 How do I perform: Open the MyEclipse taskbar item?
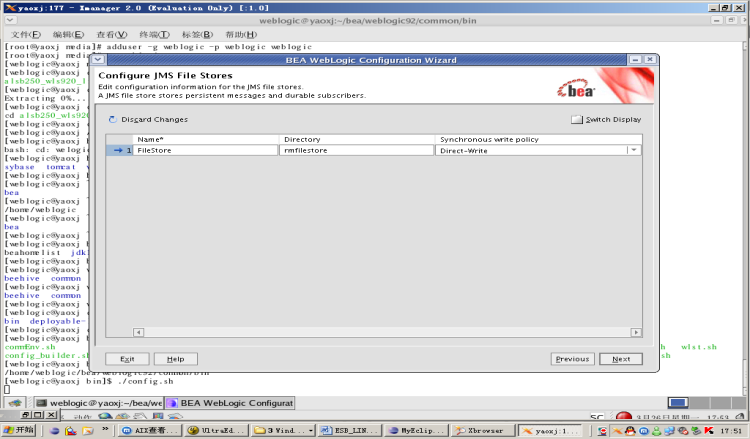click(x=416, y=430)
